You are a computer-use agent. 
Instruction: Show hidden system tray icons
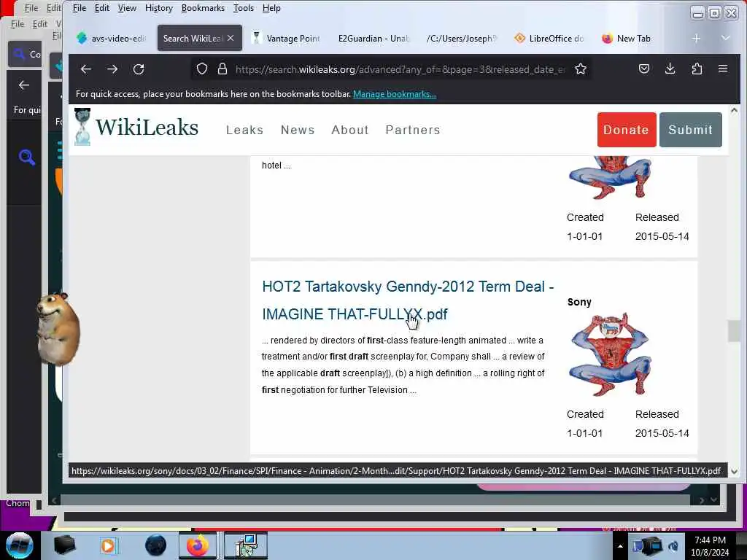[x=620, y=546]
